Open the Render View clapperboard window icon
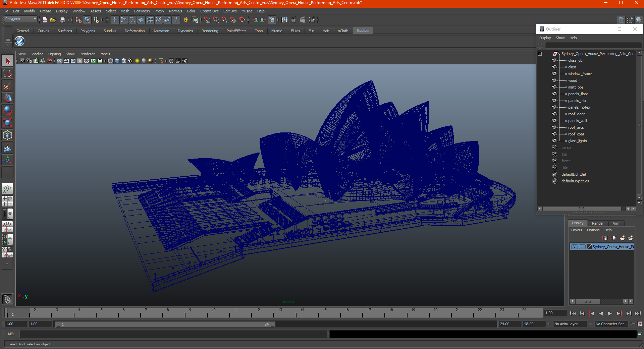 click(x=284, y=20)
